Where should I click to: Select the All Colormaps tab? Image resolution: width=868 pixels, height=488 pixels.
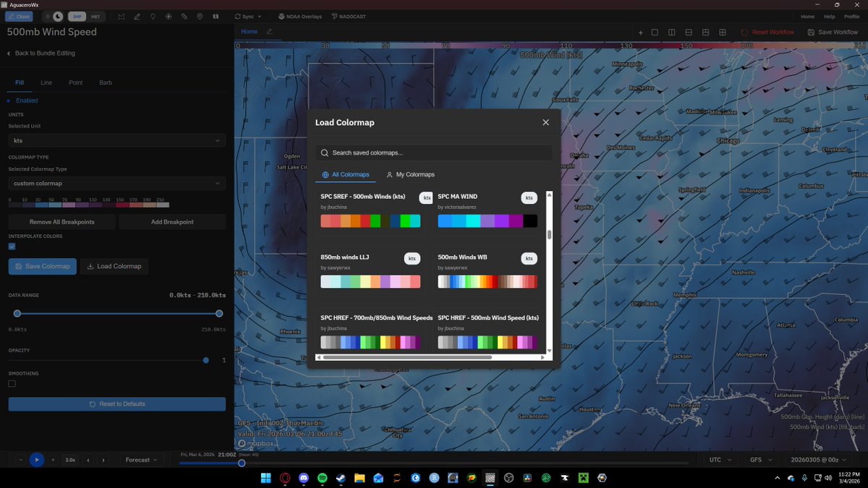(346, 174)
